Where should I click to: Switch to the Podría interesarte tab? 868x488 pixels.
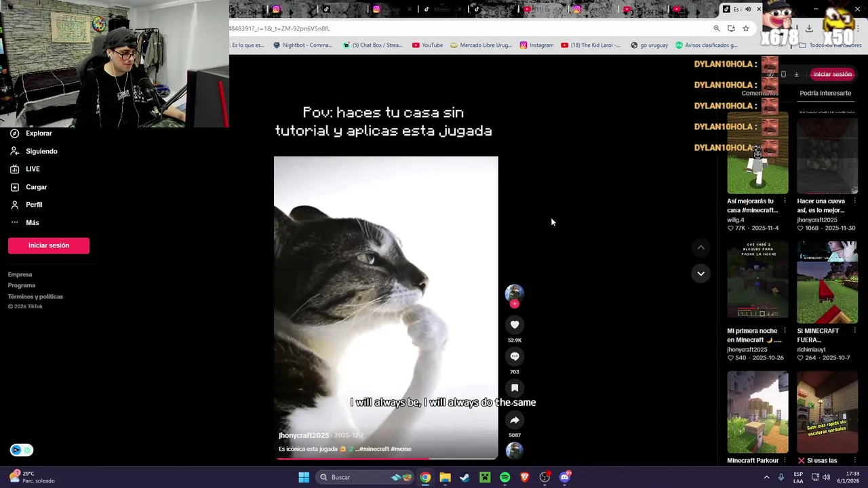pos(825,93)
